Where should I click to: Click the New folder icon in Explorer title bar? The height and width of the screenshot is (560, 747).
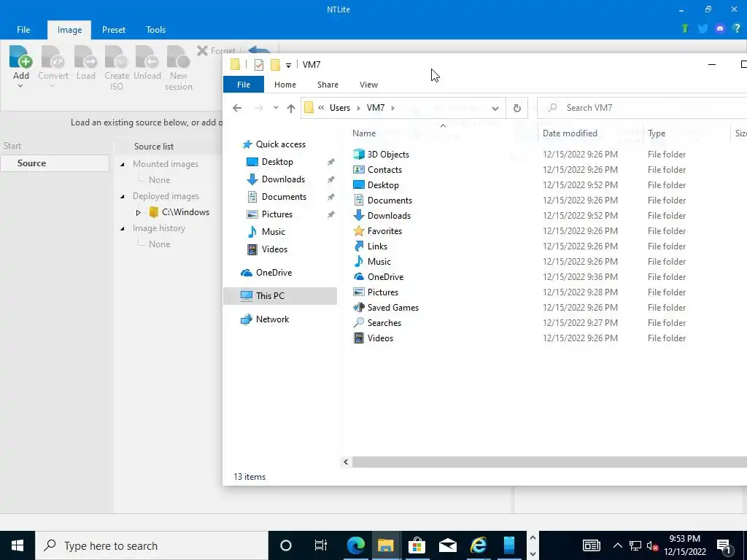(275, 65)
